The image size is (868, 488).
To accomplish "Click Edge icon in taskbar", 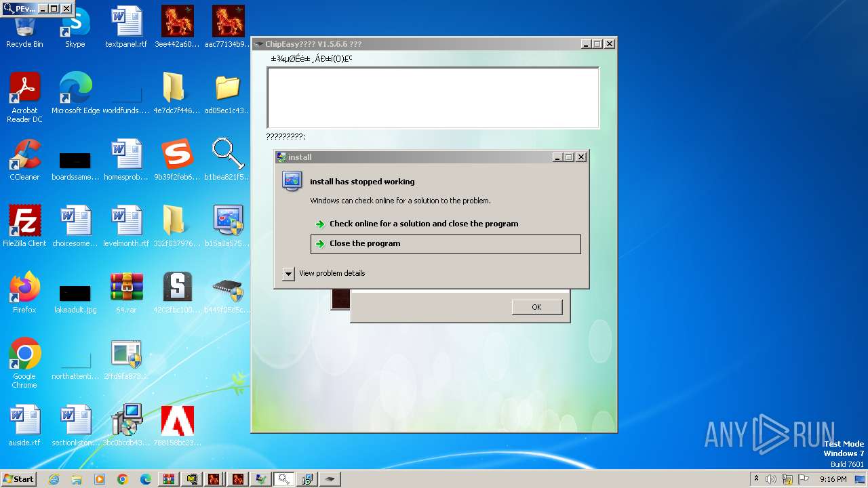I will click(146, 479).
